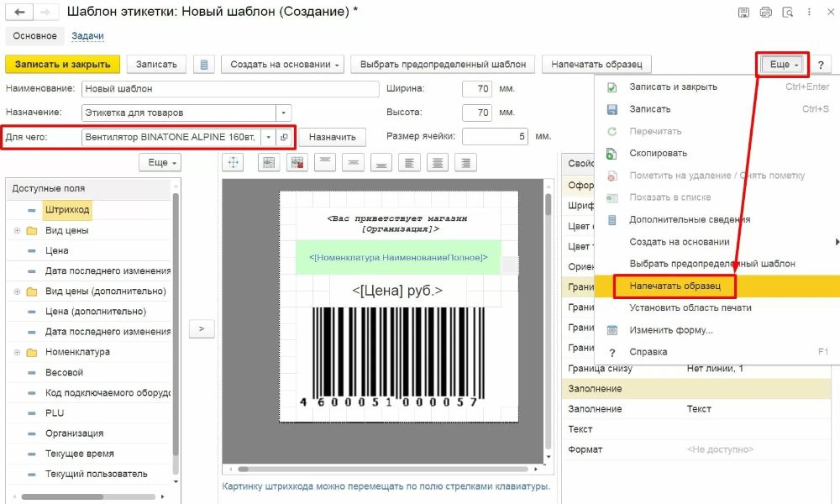Click the Скопировать icon in the menu
The image size is (840, 504).
(612, 154)
